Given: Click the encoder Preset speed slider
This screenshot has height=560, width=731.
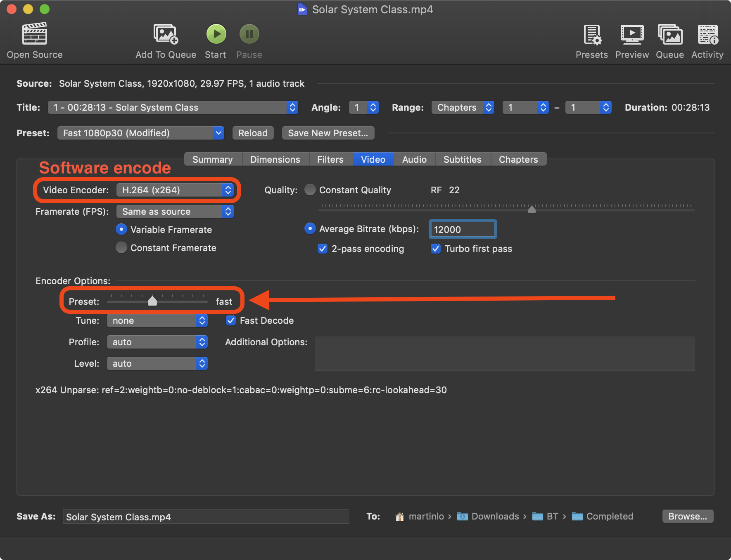Looking at the screenshot, I should (152, 301).
